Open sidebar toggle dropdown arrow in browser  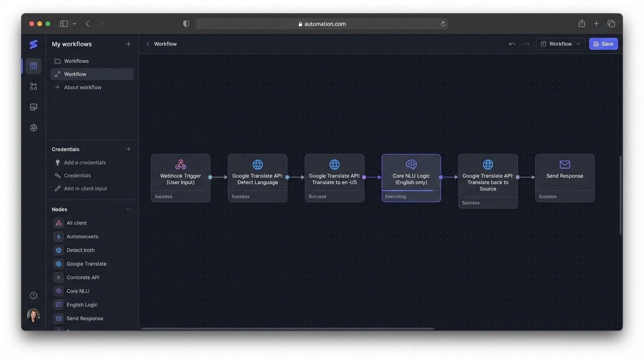coord(74,24)
